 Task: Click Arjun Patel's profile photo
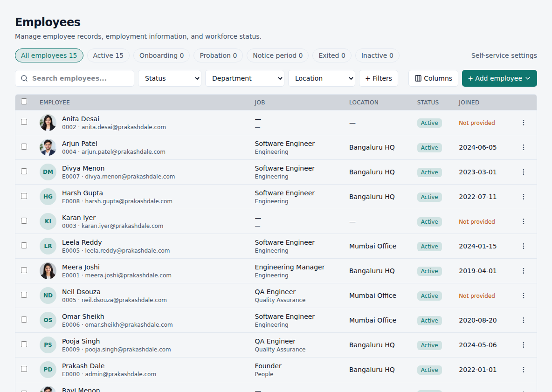pyautogui.click(x=48, y=147)
